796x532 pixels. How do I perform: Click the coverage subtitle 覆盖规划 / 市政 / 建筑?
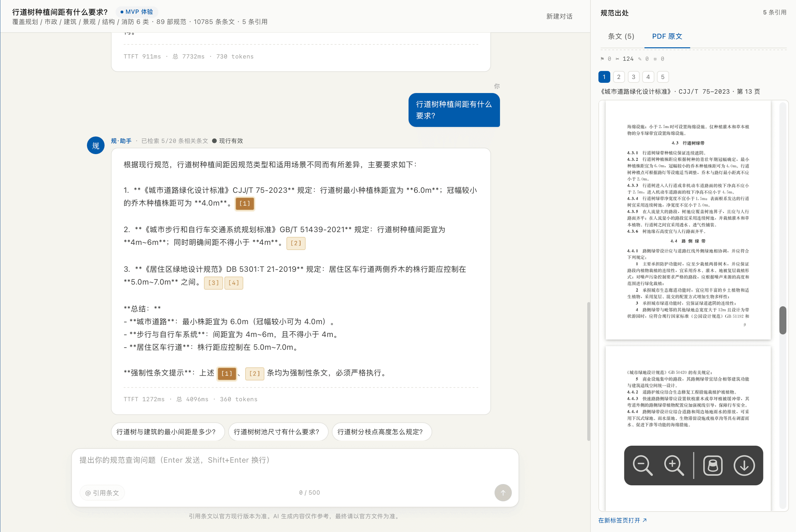click(140, 22)
